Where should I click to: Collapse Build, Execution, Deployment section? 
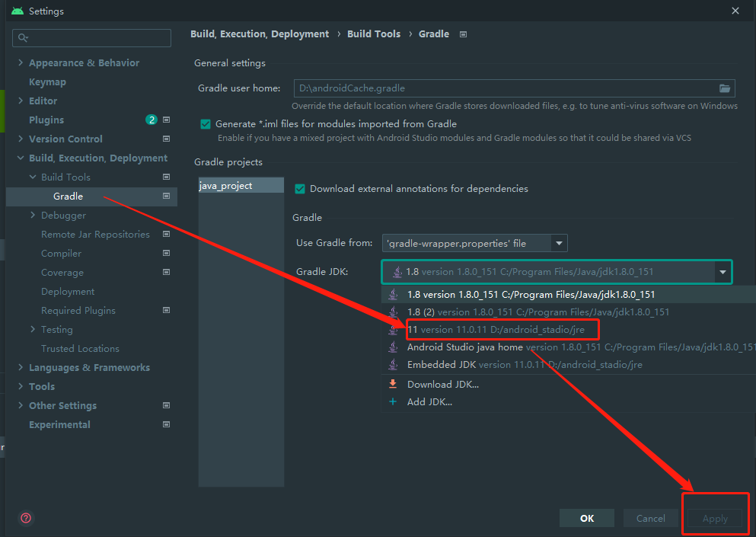21,158
